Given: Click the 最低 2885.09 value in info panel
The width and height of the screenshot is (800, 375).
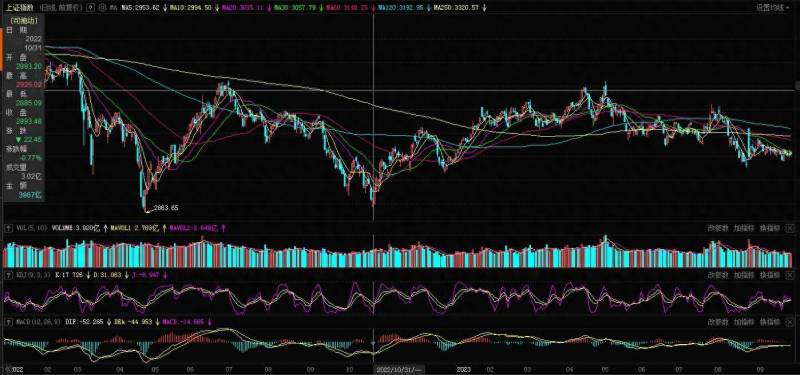Looking at the screenshot, I should click(x=30, y=103).
